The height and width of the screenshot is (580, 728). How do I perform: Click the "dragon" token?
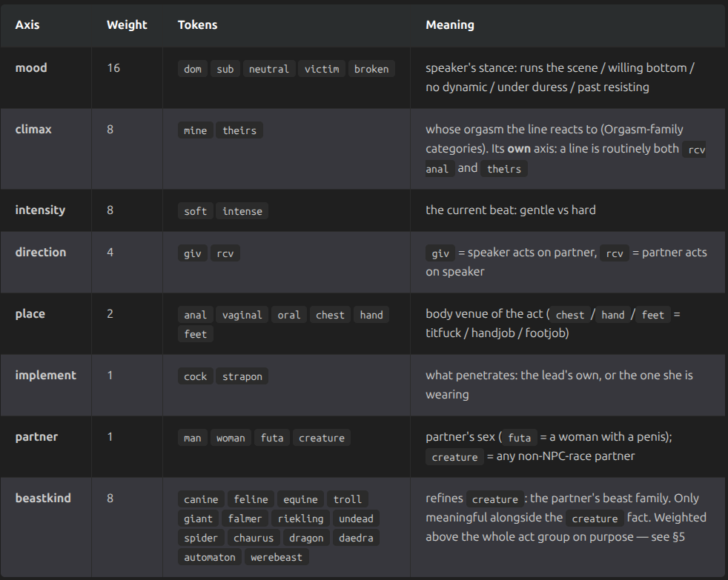(306, 539)
